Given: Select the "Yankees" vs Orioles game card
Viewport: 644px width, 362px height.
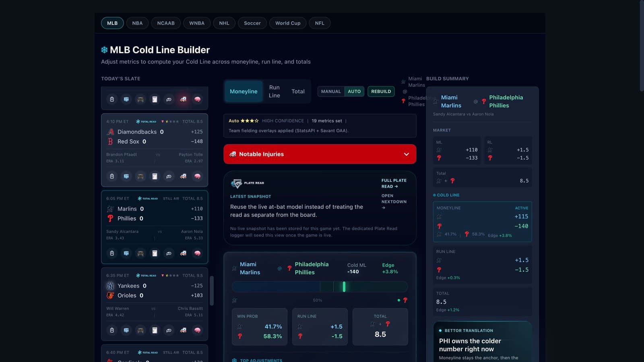Looking at the screenshot, I should point(155,304).
